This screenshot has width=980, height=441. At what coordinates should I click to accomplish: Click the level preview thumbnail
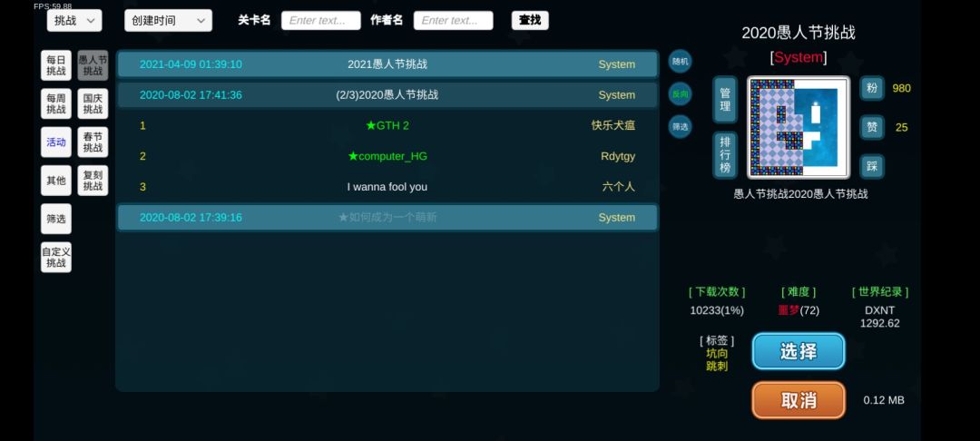[799, 127]
